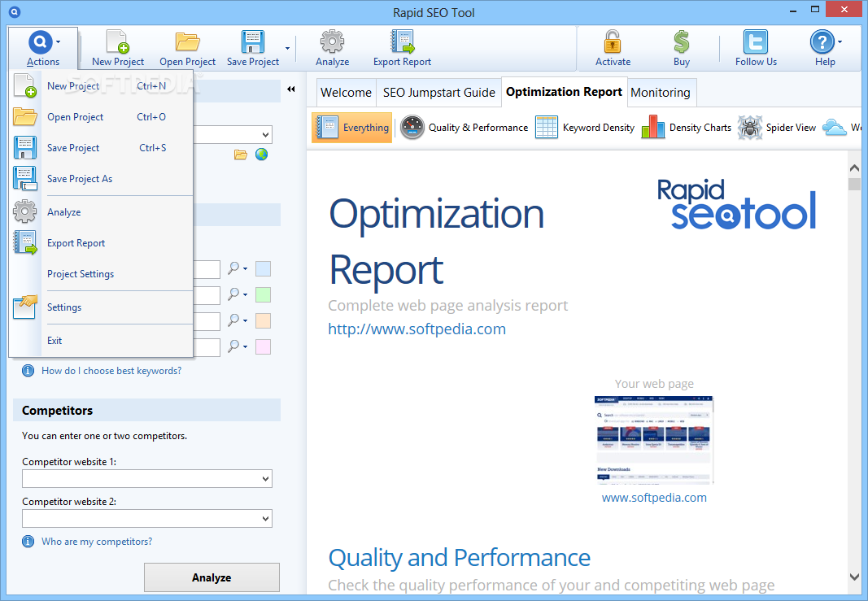Screen dimensions: 868x601
Task: Click the Rapid SEO Tool title bar icon
Action: [15, 11]
